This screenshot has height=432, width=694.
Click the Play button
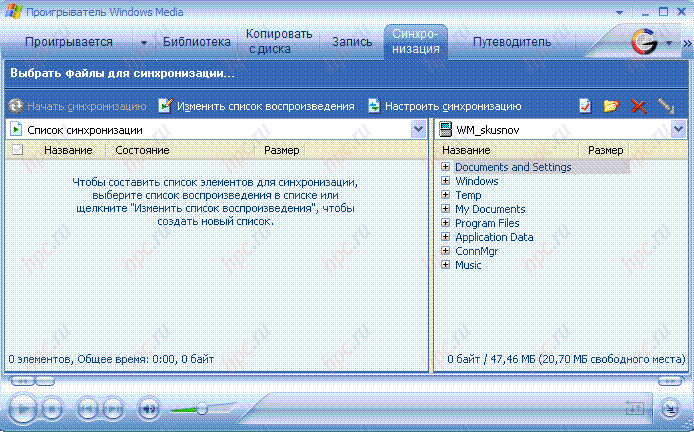(x=23, y=409)
